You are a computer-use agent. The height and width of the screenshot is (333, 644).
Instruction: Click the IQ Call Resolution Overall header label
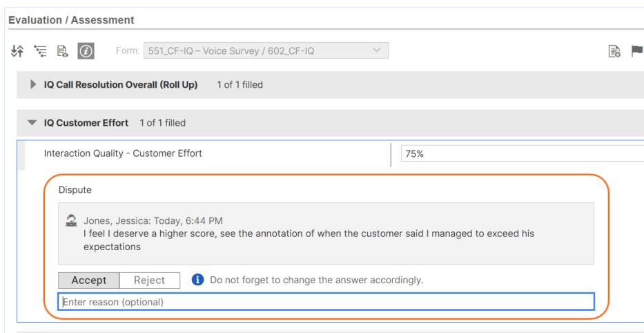121,84
